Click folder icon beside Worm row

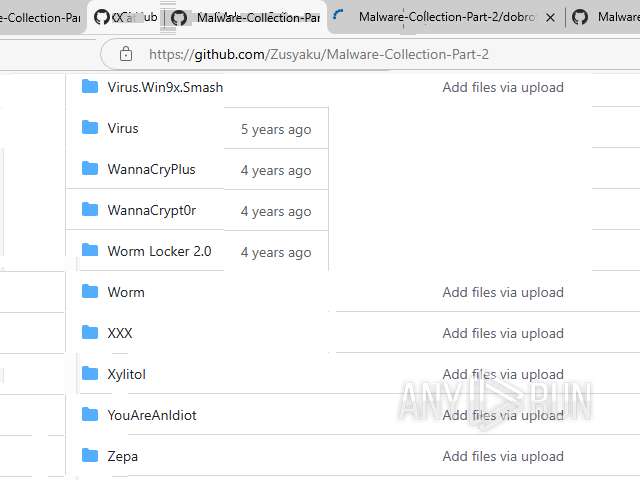coord(90,291)
